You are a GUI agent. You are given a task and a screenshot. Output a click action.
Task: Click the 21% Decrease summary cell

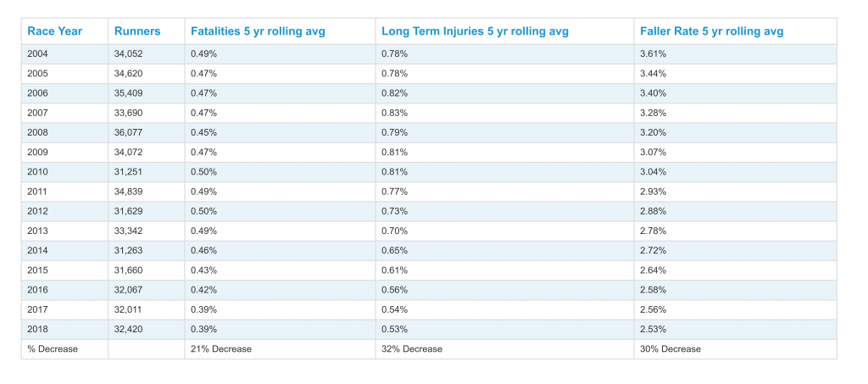pyautogui.click(x=221, y=348)
